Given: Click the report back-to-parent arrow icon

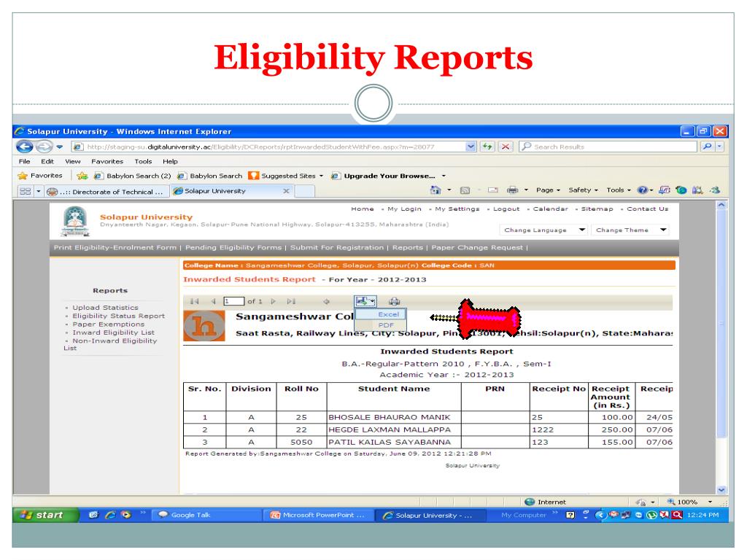Looking at the screenshot, I should point(326,301).
